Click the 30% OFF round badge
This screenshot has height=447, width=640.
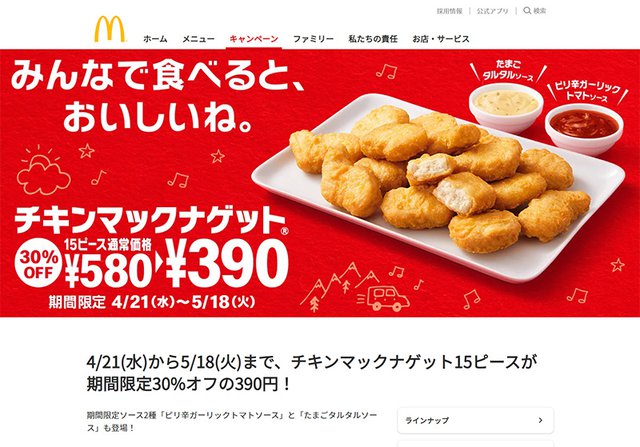click(x=39, y=263)
